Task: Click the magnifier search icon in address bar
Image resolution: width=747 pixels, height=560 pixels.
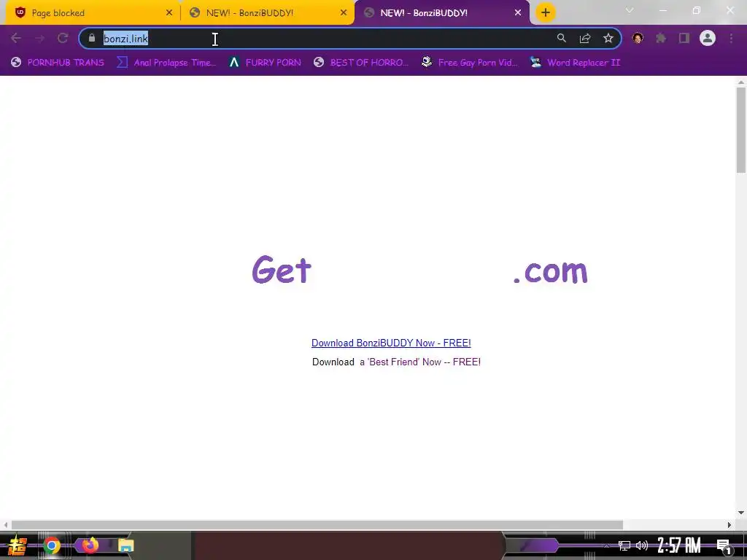Action: click(561, 39)
